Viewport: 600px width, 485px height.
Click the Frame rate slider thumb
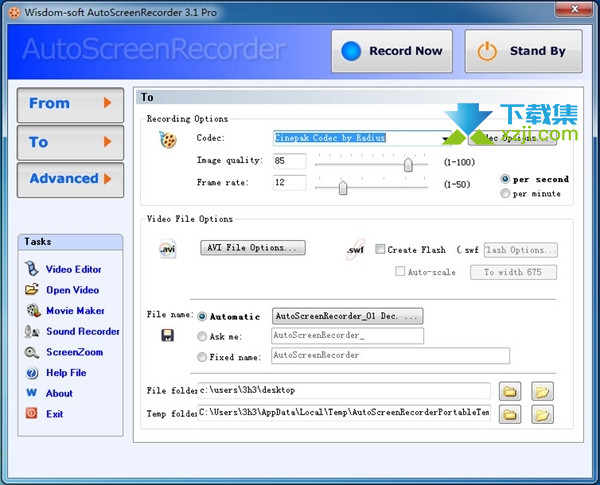point(343,187)
